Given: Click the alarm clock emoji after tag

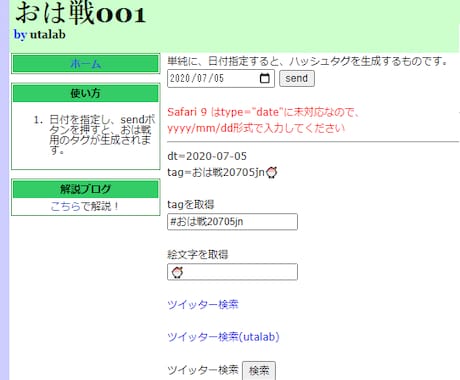Looking at the screenshot, I should [x=272, y=172].
